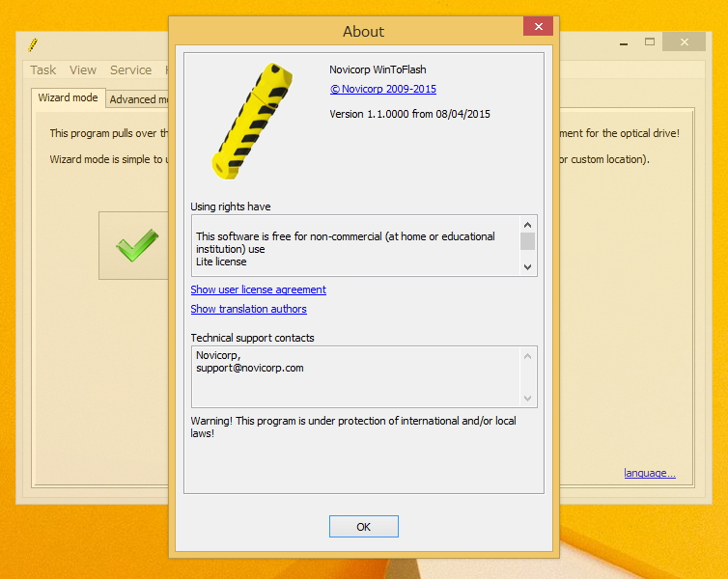728x579 pixels.
Task: Click down arrow of the support contacts scrollbar
Action: point(527,398)
